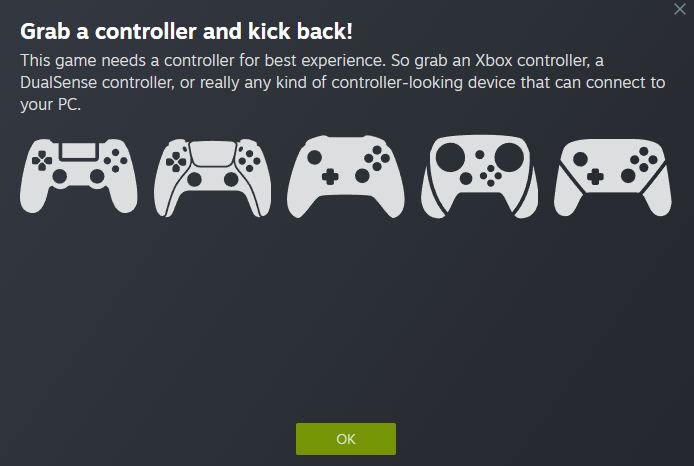Viewport: 694px width, 466px height.
Task: Confirm the dialog with the OK button
Action: (346, 439)
